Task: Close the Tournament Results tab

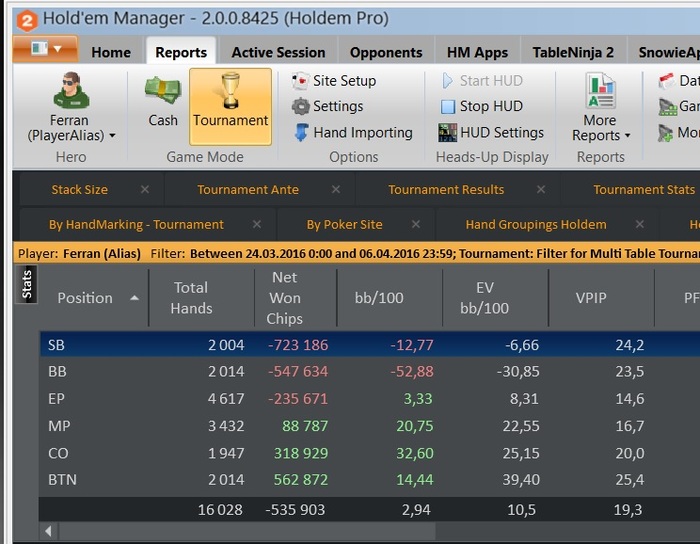Action: [541, 189]
